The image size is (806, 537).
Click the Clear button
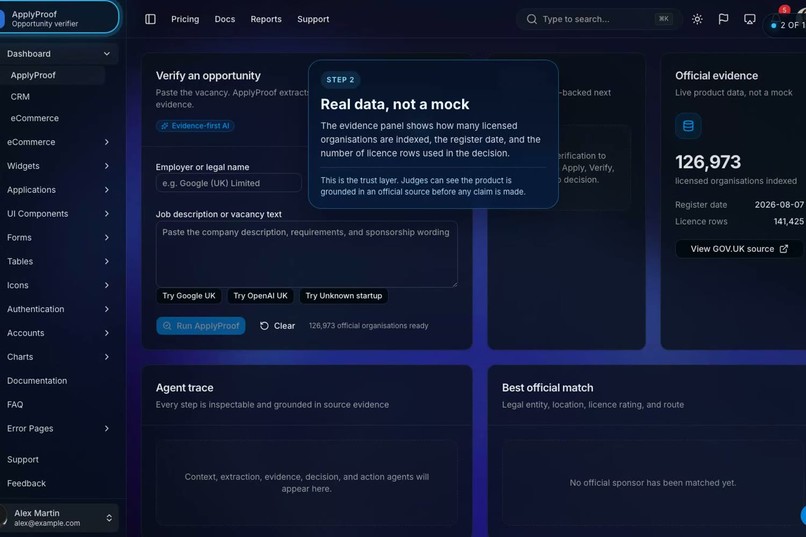pos(278,326)
